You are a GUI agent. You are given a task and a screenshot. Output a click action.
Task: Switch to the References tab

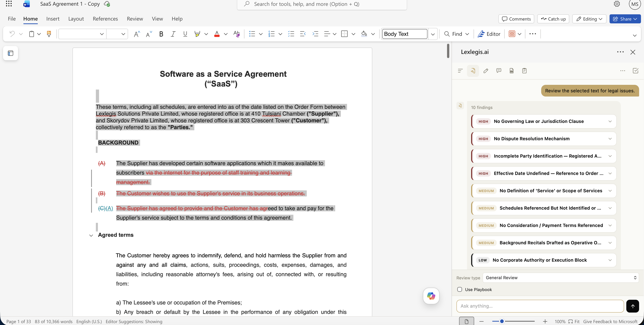105,19
